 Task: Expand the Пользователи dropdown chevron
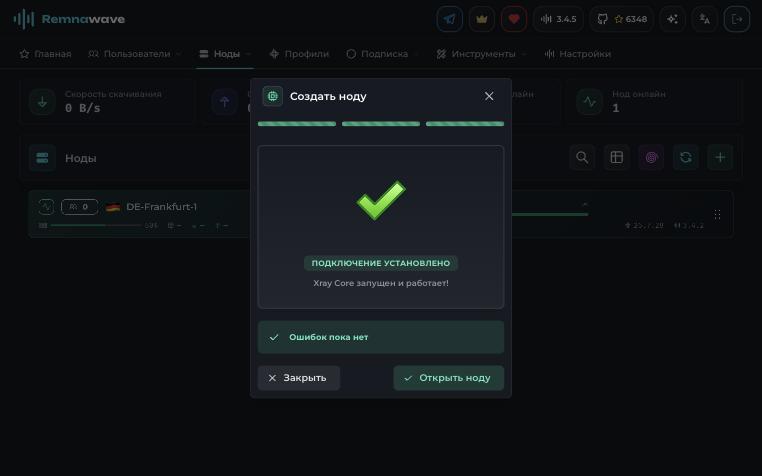pos(178,54)
